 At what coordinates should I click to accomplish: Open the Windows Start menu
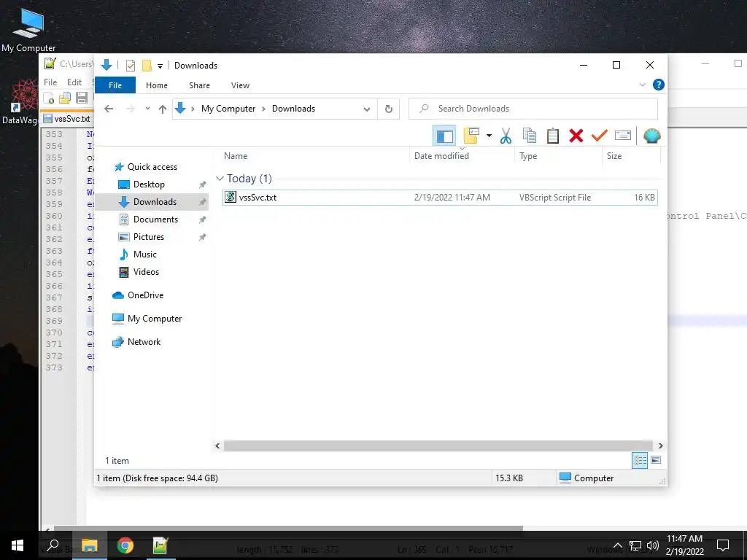pos(18,545)
